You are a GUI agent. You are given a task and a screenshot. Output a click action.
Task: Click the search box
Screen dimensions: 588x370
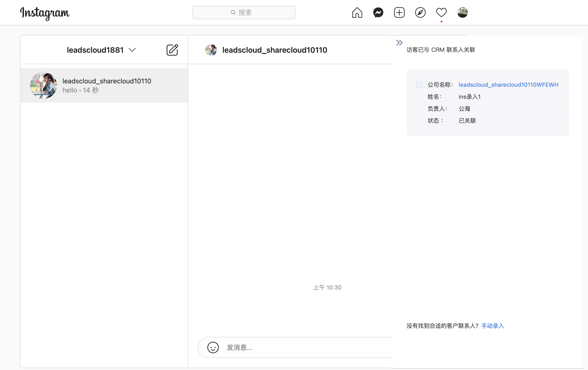pyautogui.click(x=244, y=12)
